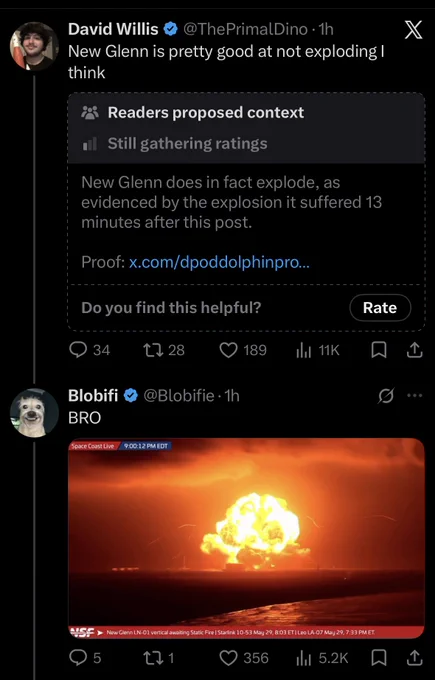Open the @ThePrimalDino handle
The width and height of the screenshot is (435, 680).
point(245,29)
